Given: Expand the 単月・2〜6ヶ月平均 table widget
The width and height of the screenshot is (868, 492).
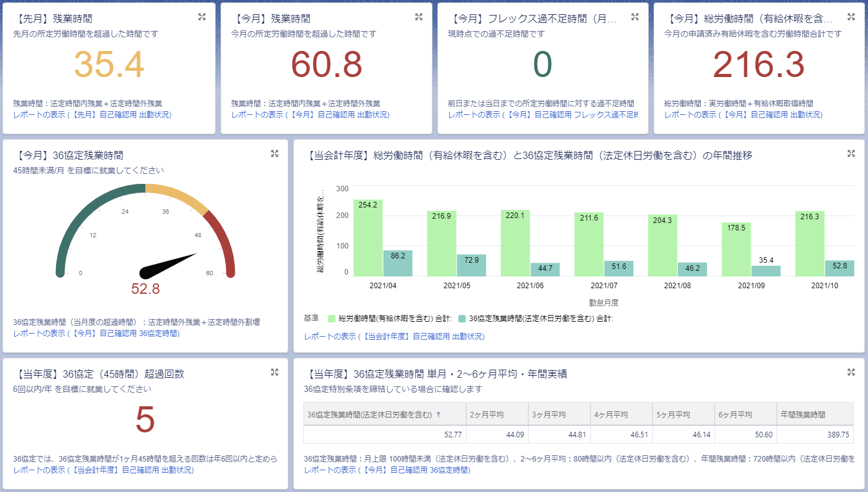Looking at the screenshot, I should click(x=851, y=373).
